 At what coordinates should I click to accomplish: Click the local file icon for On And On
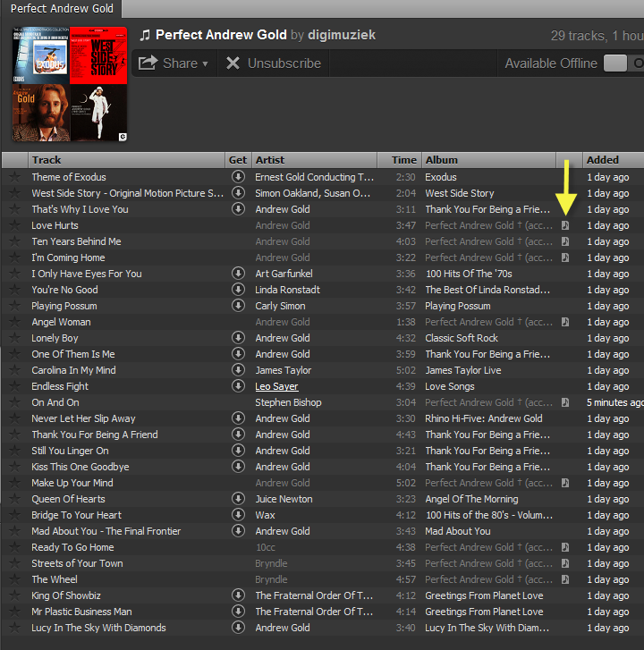[x=565, y=402]
